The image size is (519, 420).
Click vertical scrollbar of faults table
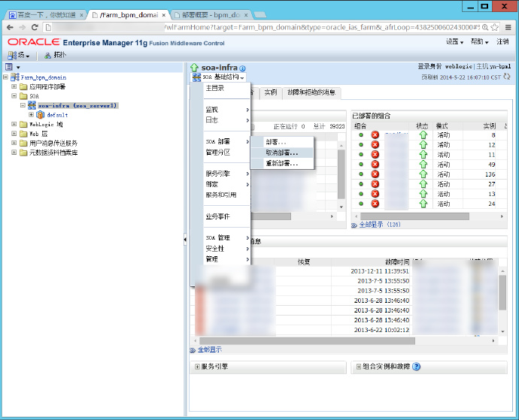click(x=502, y=292)
